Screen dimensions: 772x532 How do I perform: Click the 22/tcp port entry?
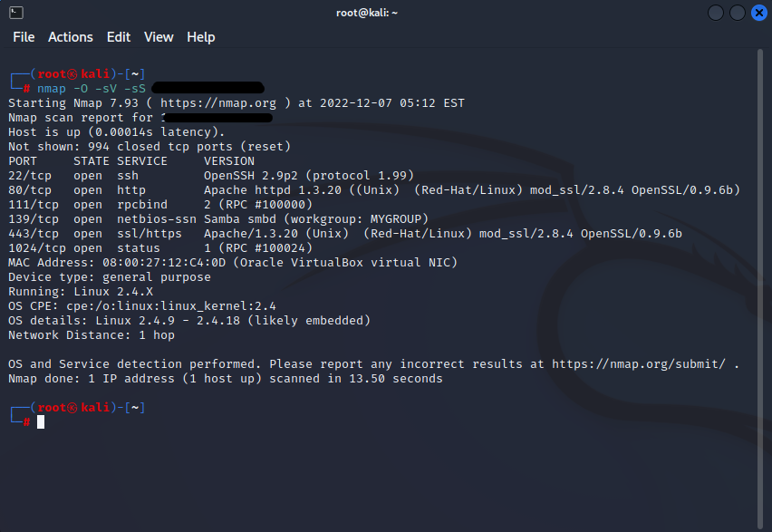coord(30,176)
